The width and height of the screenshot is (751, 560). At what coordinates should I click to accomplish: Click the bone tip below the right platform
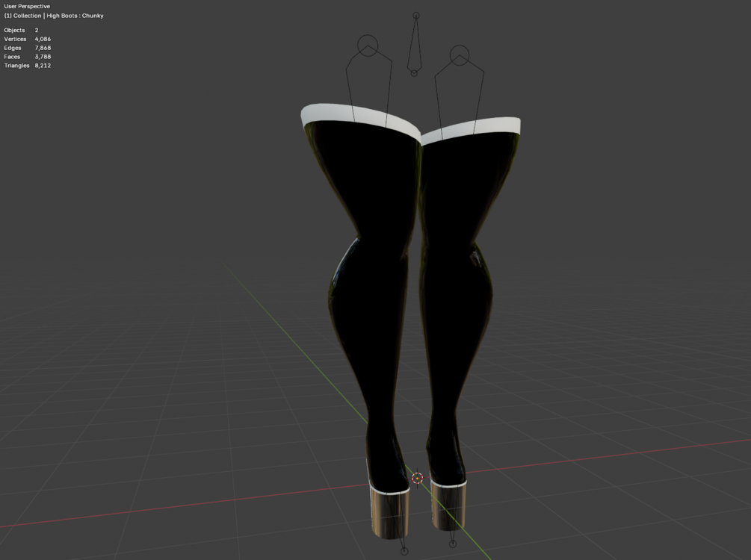[453, 544]
